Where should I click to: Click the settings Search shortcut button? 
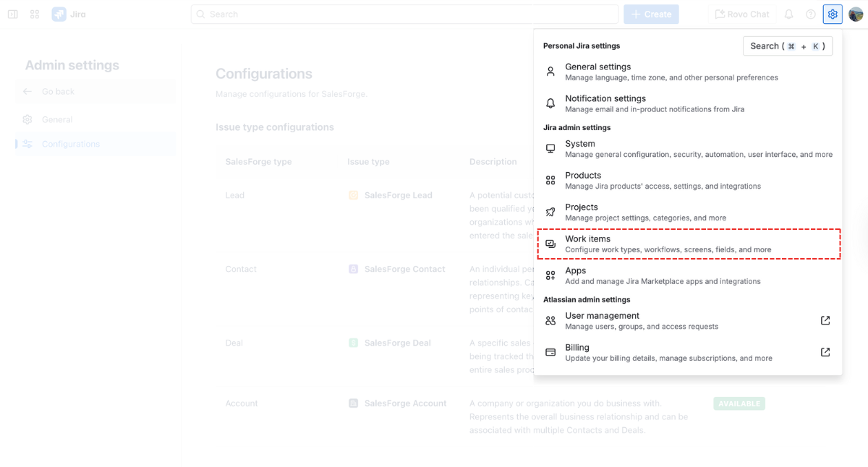[x=788, y=46]
